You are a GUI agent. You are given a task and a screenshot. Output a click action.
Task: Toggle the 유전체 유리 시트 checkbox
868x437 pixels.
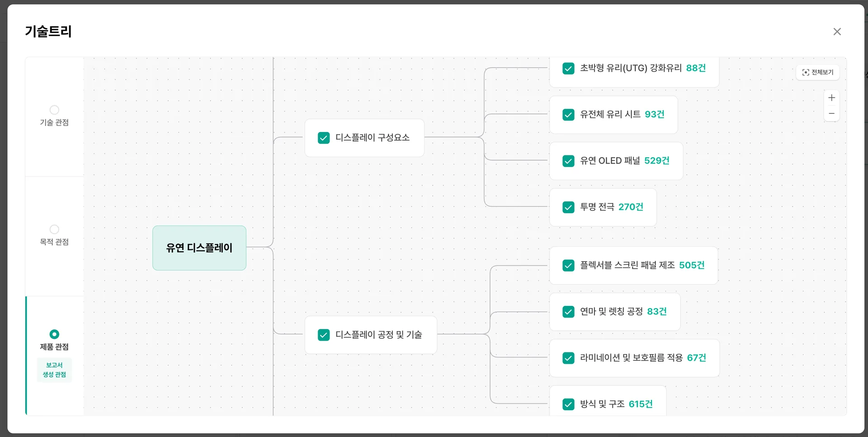pos(568,115)
